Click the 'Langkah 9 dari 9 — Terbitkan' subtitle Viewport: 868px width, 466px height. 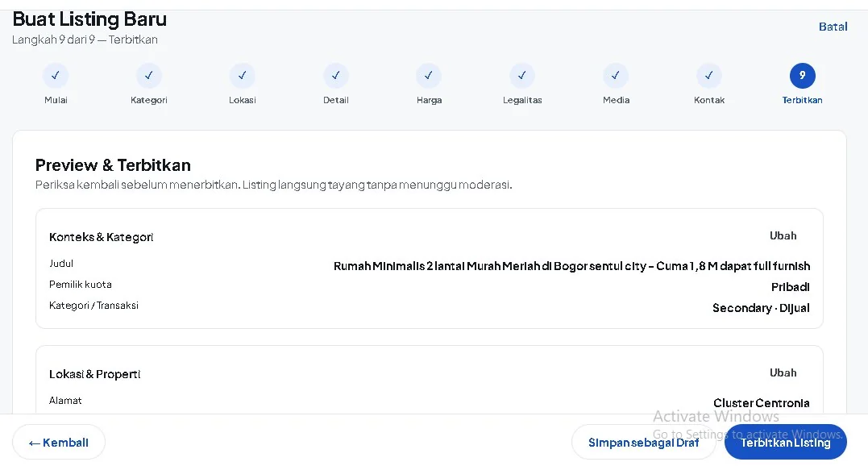pos(85,40)
